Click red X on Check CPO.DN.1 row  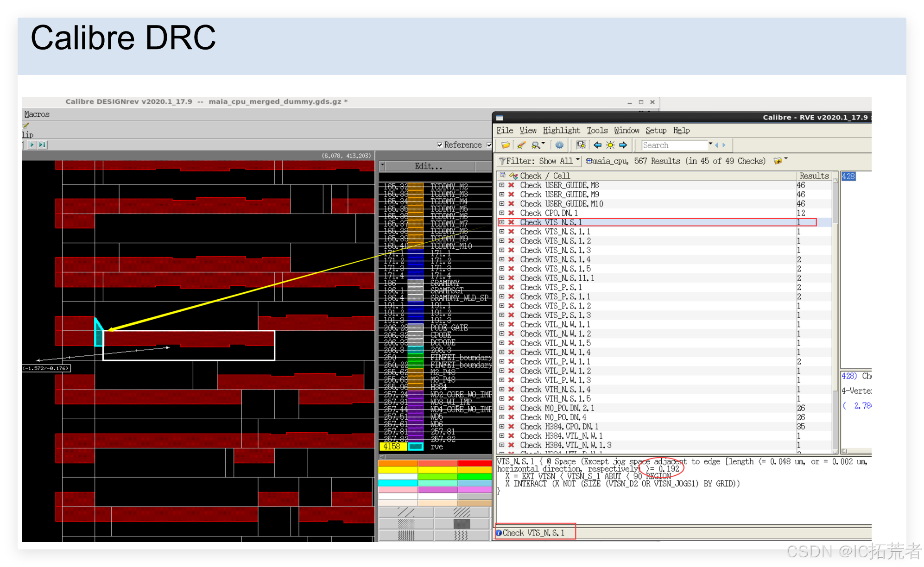click(x=511, y=213)
